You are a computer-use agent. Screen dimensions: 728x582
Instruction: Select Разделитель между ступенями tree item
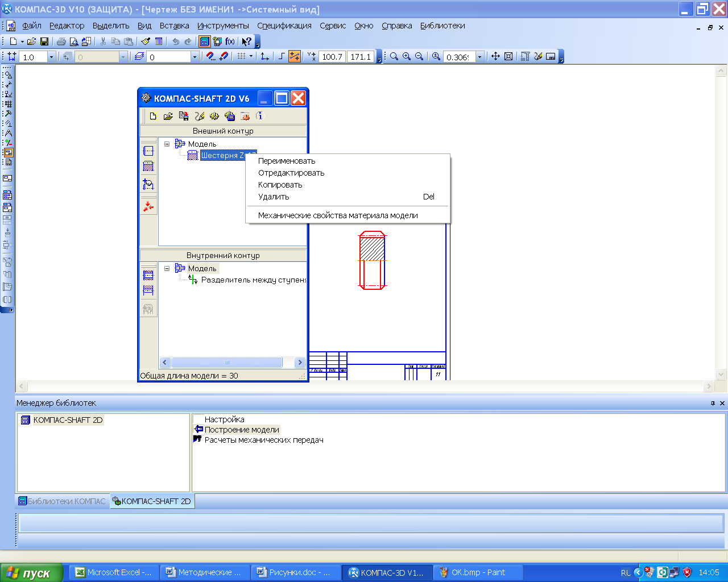[x=254, y=280]
